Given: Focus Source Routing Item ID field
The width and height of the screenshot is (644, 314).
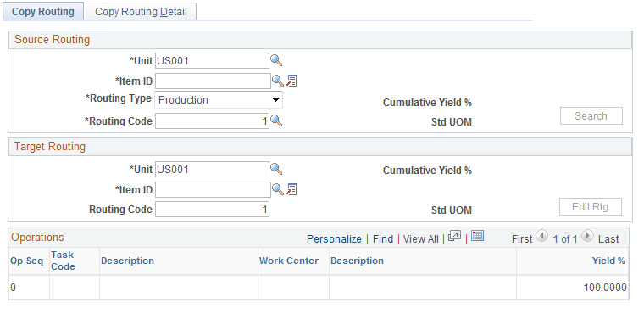Looking at the screenshot, I should (213, 81).
